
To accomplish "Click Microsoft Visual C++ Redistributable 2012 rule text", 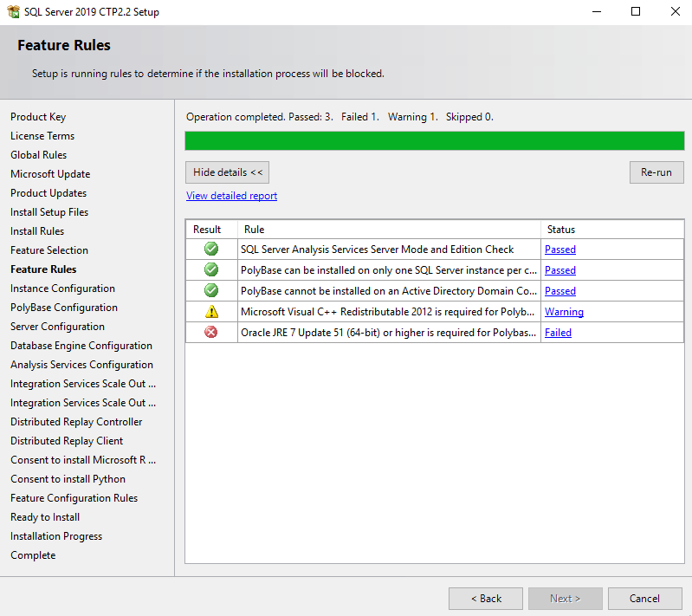I will (387, 312).
